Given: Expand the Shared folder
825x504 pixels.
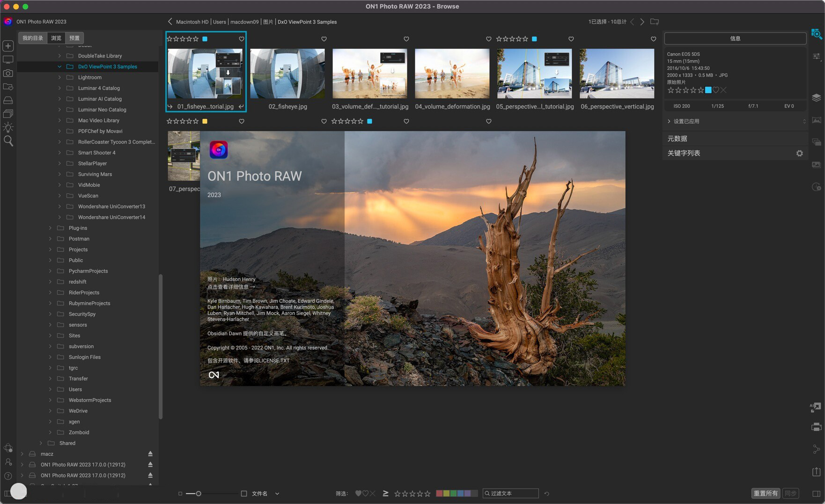Looking at the screenshot, I should [41, 443].
